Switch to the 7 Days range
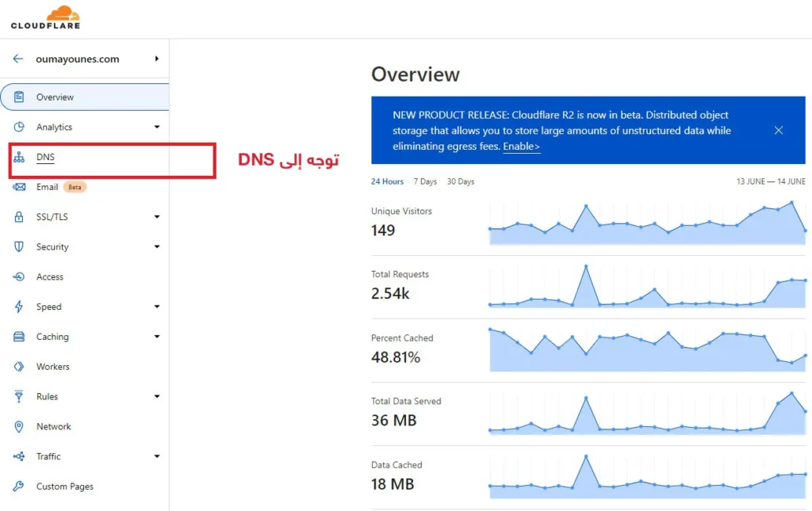Screen dimensions: 812x511 coord(425,181)
